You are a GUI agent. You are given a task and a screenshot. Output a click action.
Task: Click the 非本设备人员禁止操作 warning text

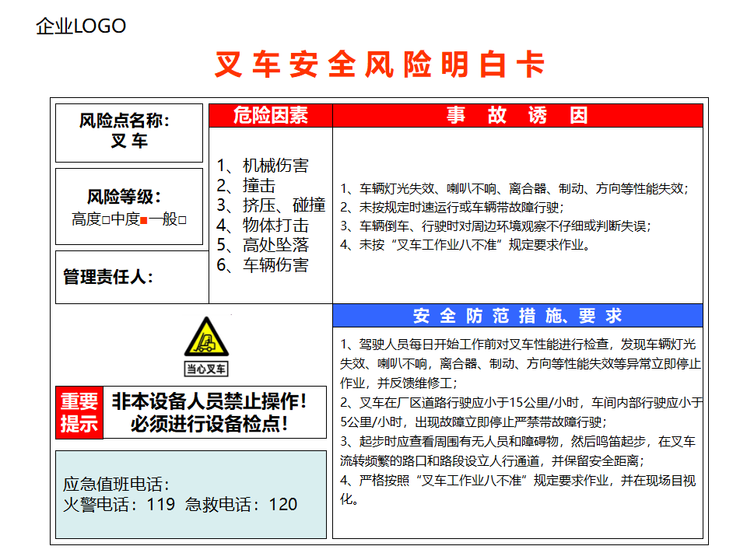pyautogui.click(x=209, y=402)
